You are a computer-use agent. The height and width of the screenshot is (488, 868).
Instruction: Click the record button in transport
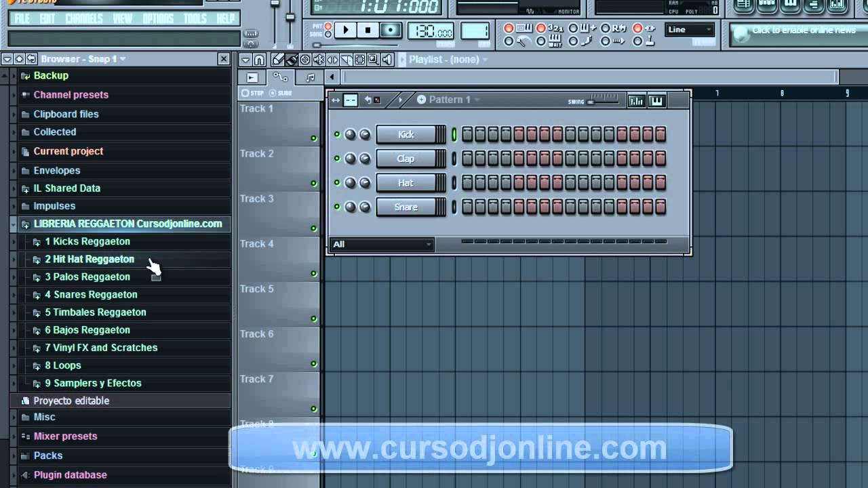[391, 30]
